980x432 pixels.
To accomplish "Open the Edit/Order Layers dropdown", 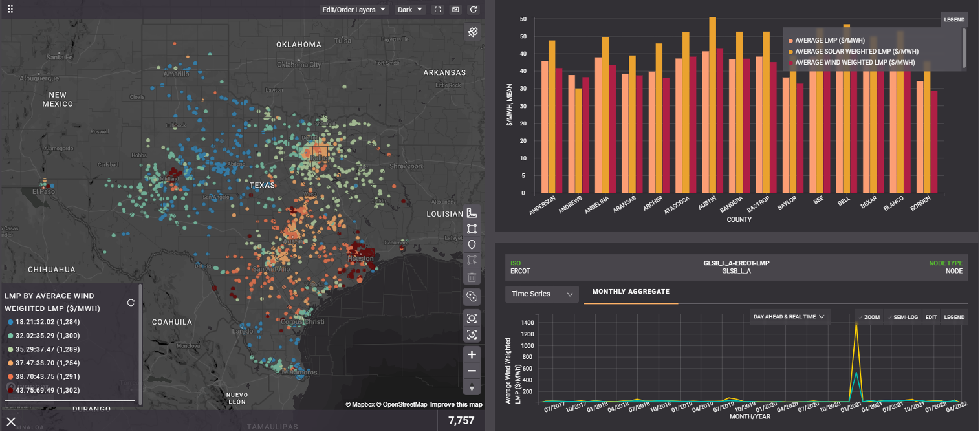I will 354,10.
